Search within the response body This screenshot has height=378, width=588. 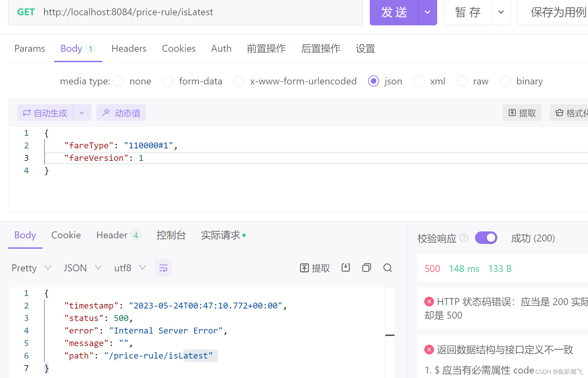pos(387,268)
